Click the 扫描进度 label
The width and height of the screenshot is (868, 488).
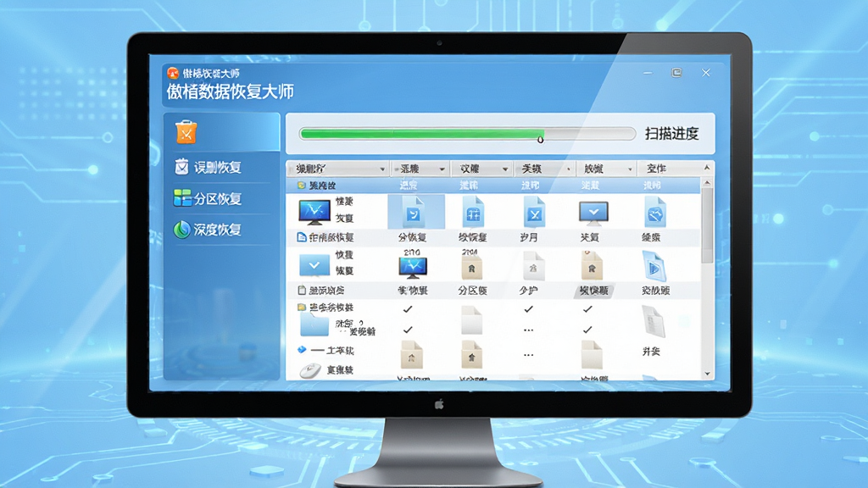pyautogui.click(x=671, y=133)
